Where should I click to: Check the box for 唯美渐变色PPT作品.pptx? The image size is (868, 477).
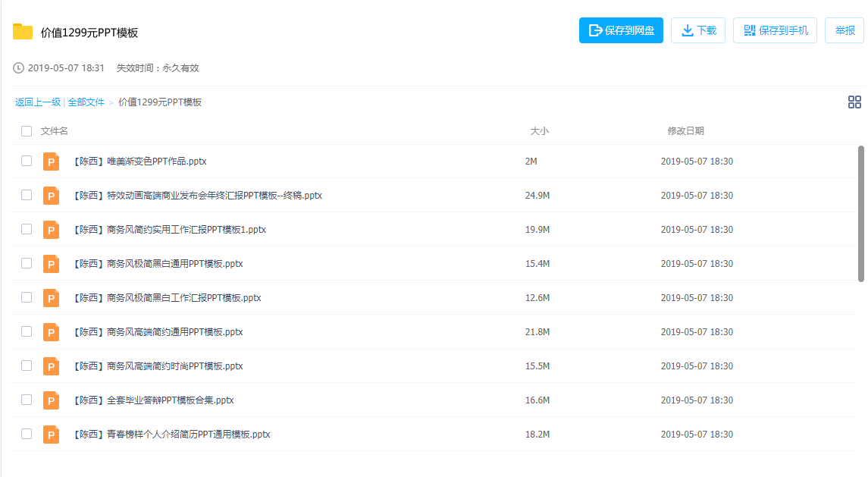pos(27,161)
